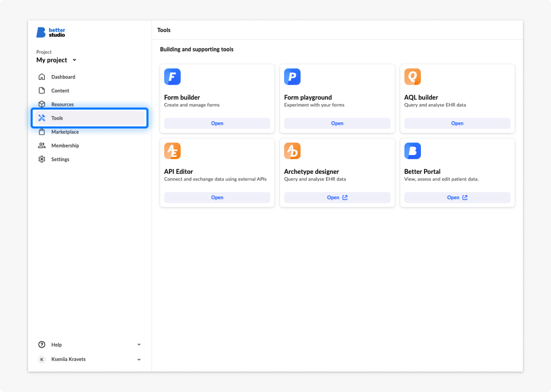Click the Kseniia Kravets user name
This screenshot has height=392, width=551.
coord(68,359)
